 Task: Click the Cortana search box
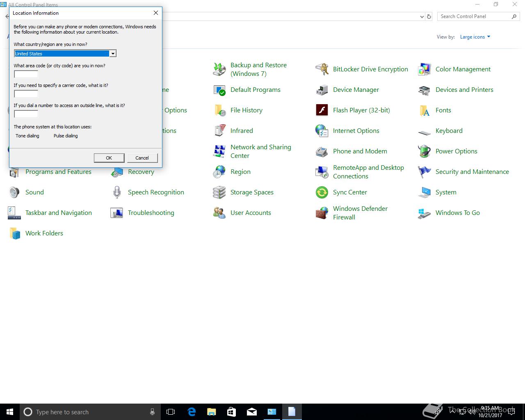[x=90, y=412]
